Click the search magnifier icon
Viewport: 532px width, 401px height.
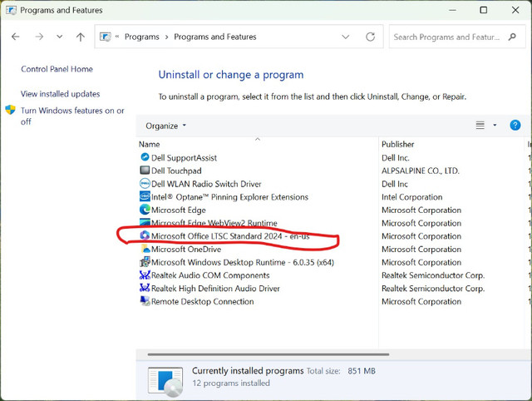512,37
